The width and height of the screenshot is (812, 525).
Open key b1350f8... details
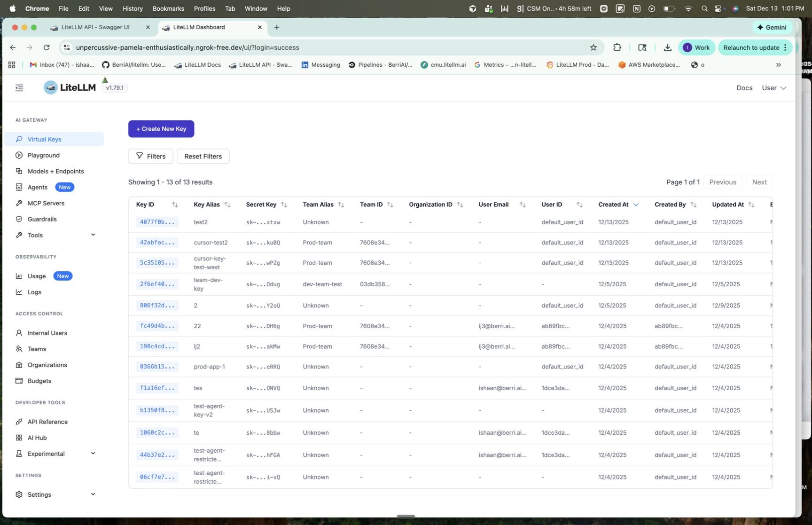click(157, 410)
